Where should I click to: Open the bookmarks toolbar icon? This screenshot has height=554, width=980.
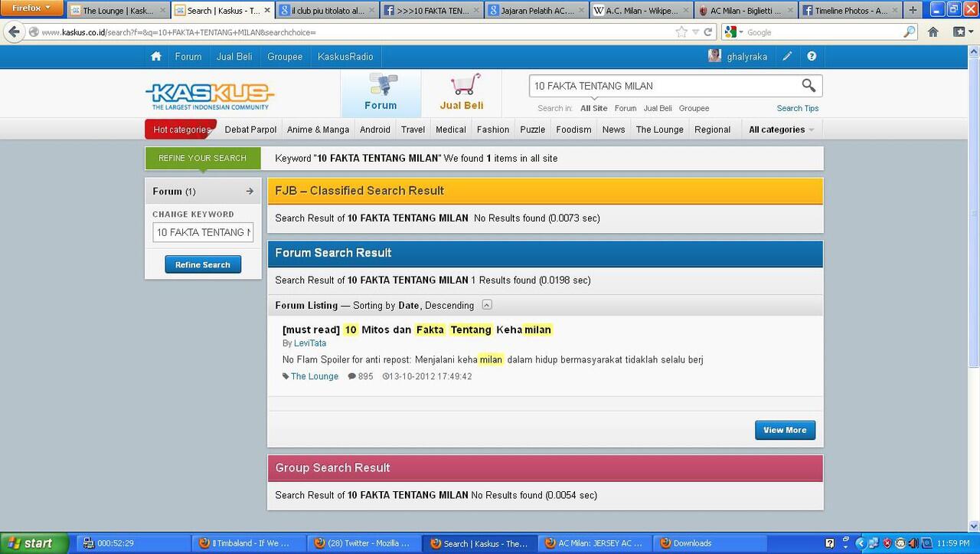959,32
